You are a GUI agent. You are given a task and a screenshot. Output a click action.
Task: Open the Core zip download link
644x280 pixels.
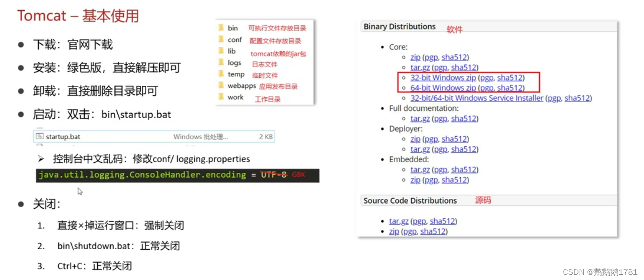click(415, 57)
